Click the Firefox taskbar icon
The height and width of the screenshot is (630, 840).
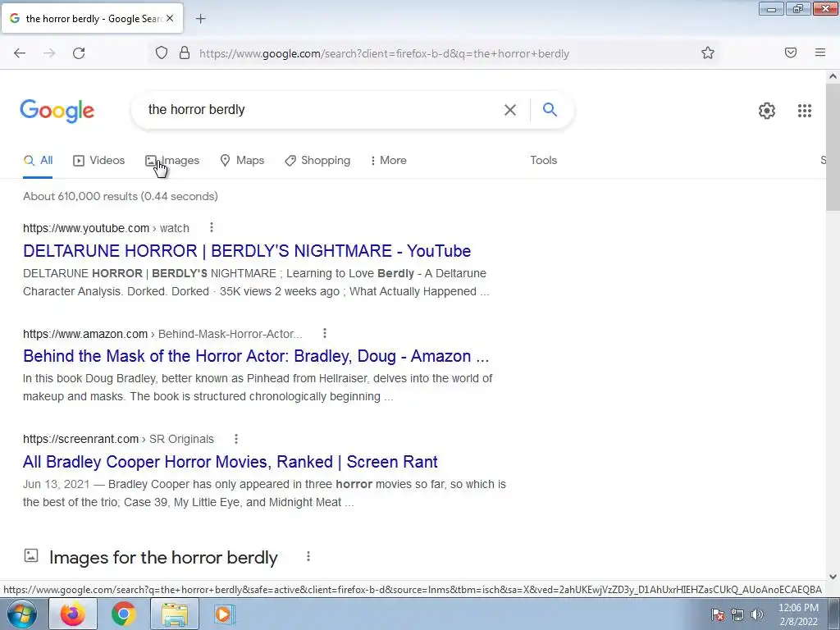pos(73,614)
